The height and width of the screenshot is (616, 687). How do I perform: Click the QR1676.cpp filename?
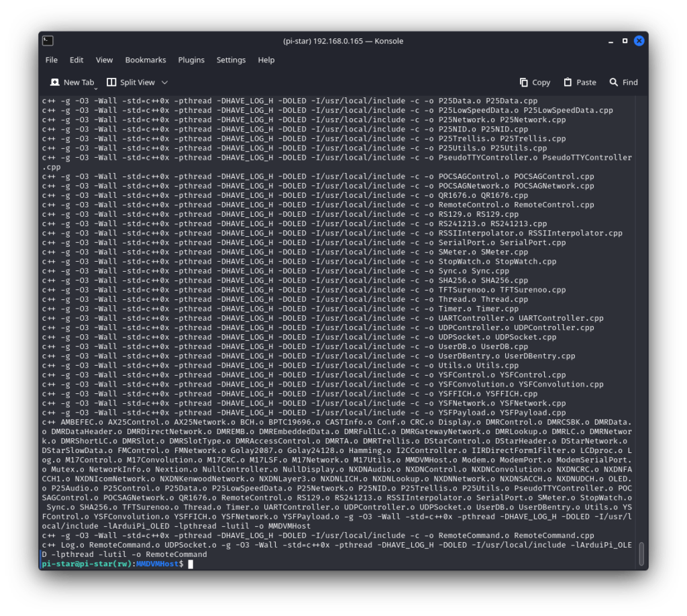(505, 195)
